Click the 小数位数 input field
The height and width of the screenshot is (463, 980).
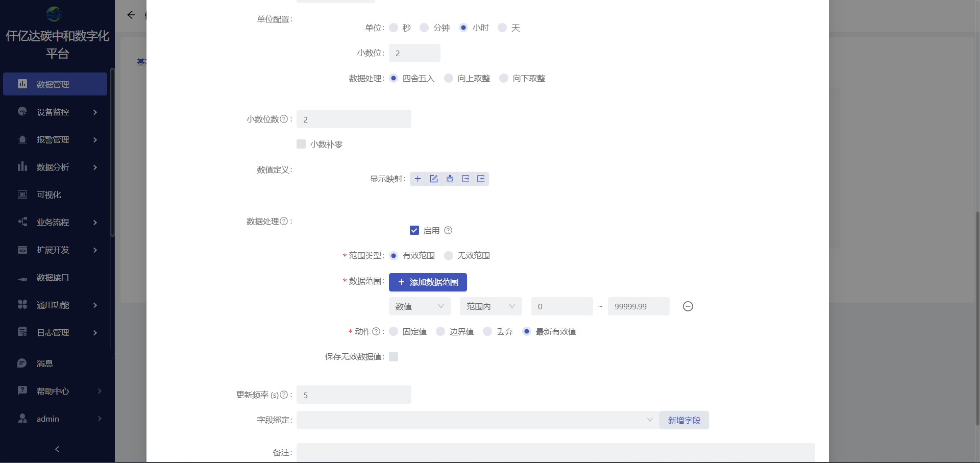(x=354, y=119)
